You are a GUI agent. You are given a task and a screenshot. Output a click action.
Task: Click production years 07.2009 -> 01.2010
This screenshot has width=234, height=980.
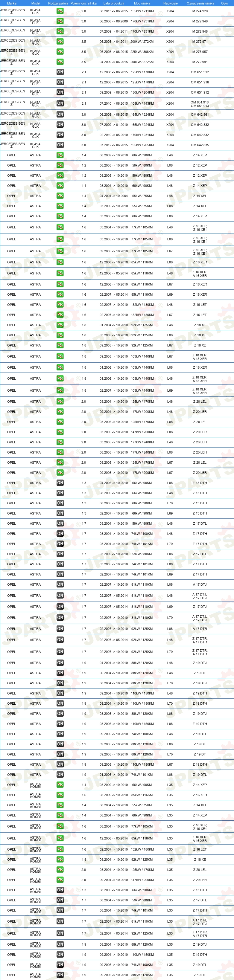(114, 125)
